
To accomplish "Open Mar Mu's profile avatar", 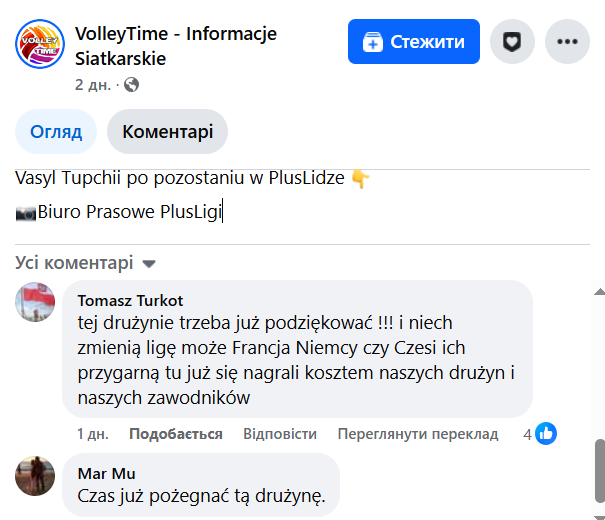I will point(35,475).
